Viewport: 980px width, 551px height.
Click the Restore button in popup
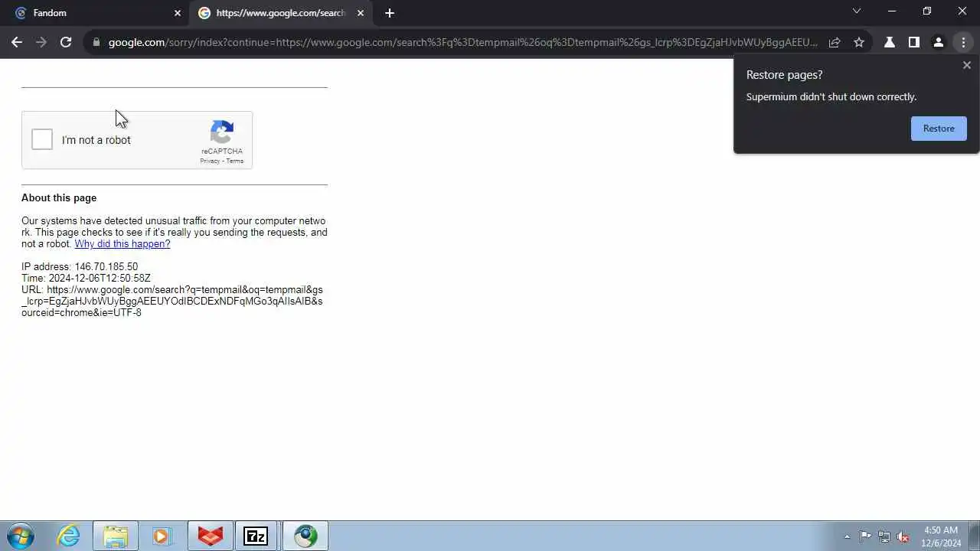(x=939, y=129)
